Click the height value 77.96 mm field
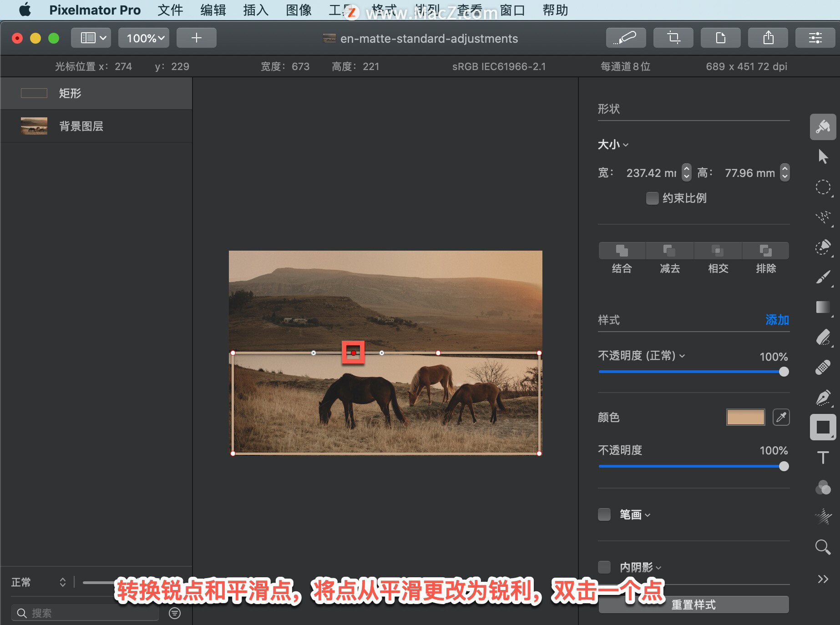Image resolution: width=840 pixels, height=625 pixels. coord(750,173)
